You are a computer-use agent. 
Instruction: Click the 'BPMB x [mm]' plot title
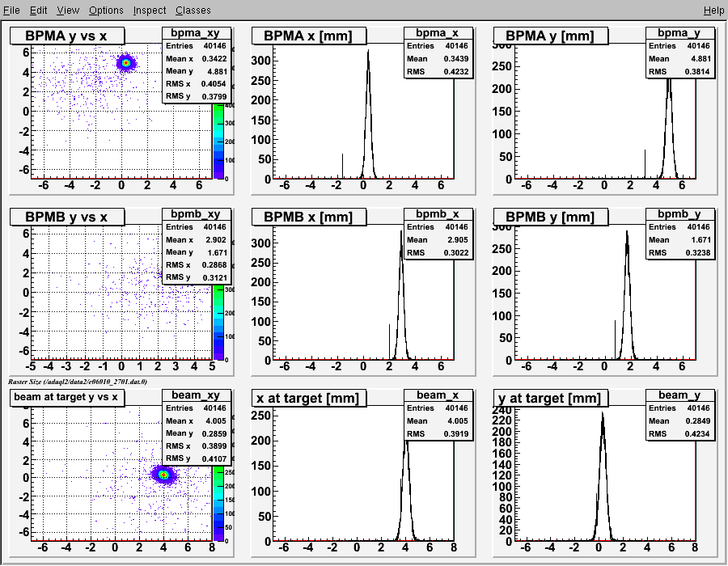[309, 218]
